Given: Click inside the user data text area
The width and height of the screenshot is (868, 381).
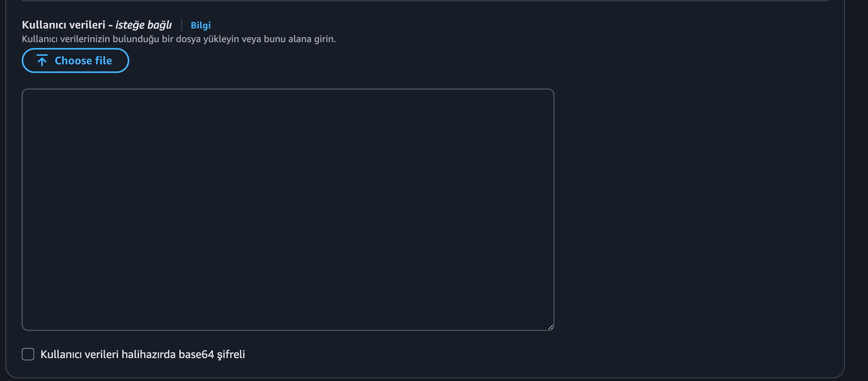Looking at the screenshot, I should click(288, 209).
